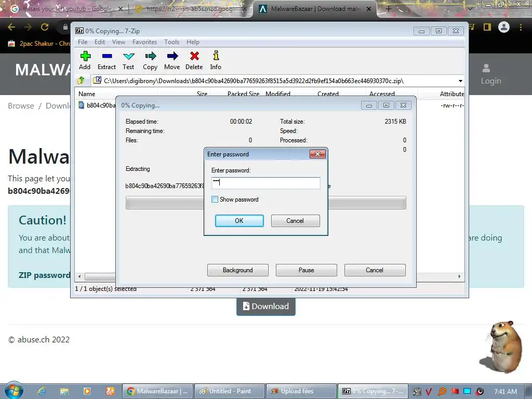
Task: Open the 7-Zip File menu
Action: click(83, 42)
